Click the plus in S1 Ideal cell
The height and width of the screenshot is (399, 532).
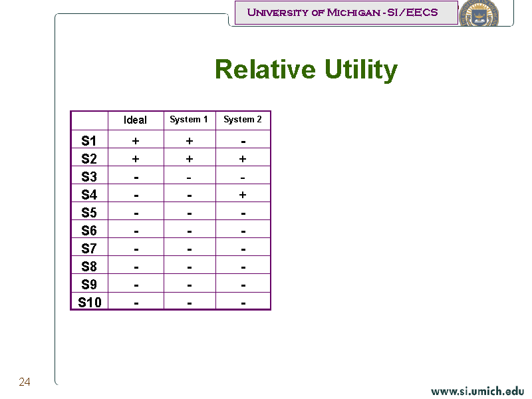coord(136,141)
